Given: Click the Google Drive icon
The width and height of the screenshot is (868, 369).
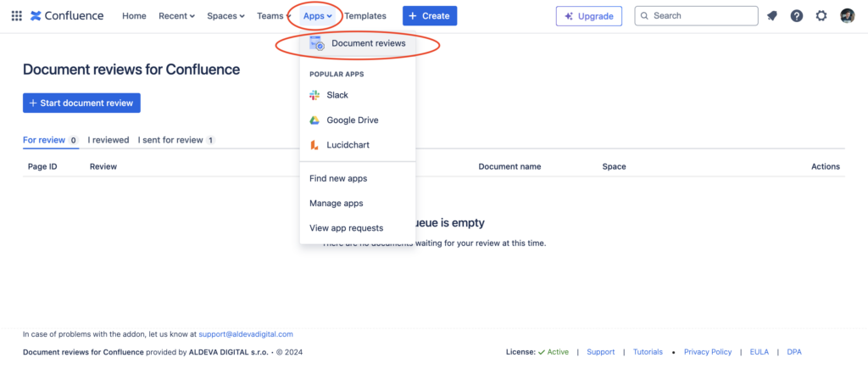Looking at the screenshot, I should pos(314,120).
